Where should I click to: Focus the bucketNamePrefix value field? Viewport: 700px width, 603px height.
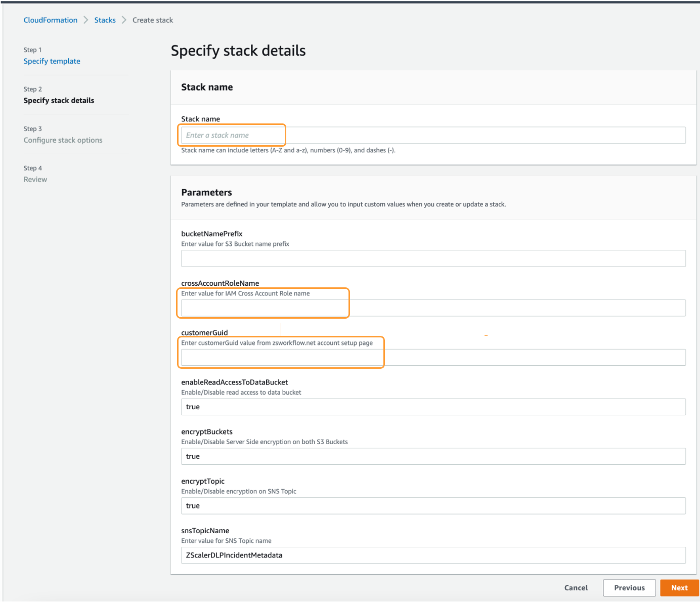(433, 258)
